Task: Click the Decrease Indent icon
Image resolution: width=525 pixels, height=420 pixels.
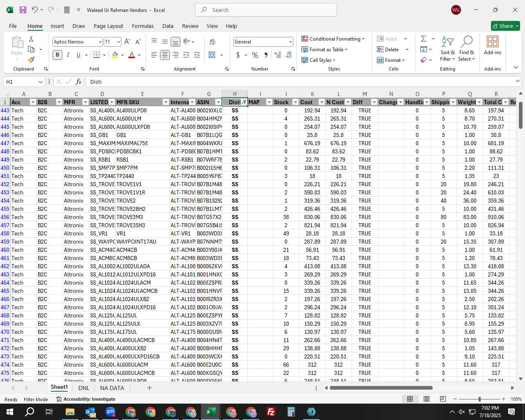Action: pos(186,55)
